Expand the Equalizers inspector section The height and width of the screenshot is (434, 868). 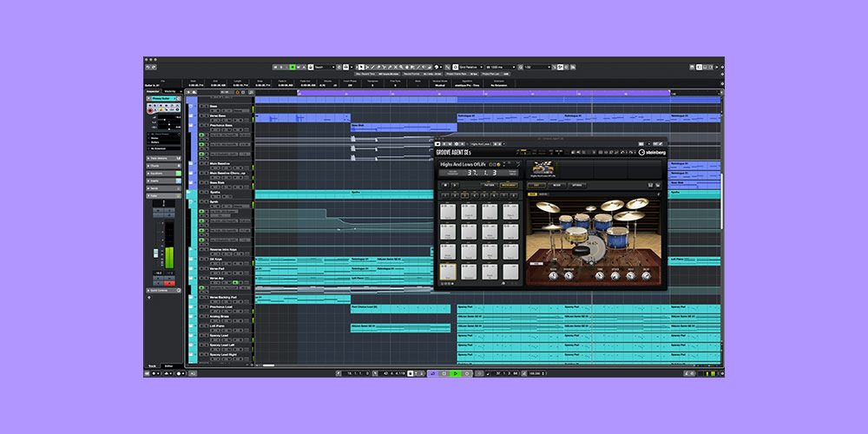tap(164, 174)
